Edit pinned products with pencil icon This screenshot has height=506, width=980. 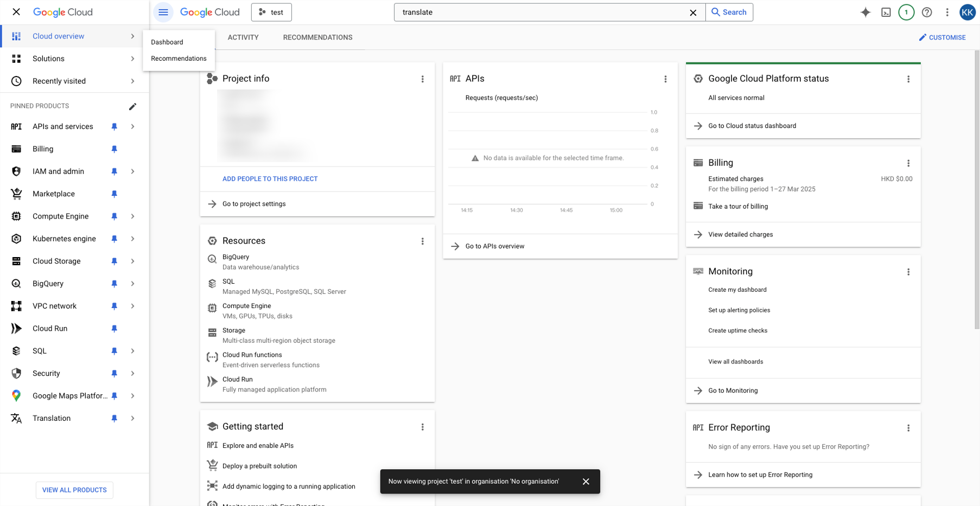coord(132,106)
